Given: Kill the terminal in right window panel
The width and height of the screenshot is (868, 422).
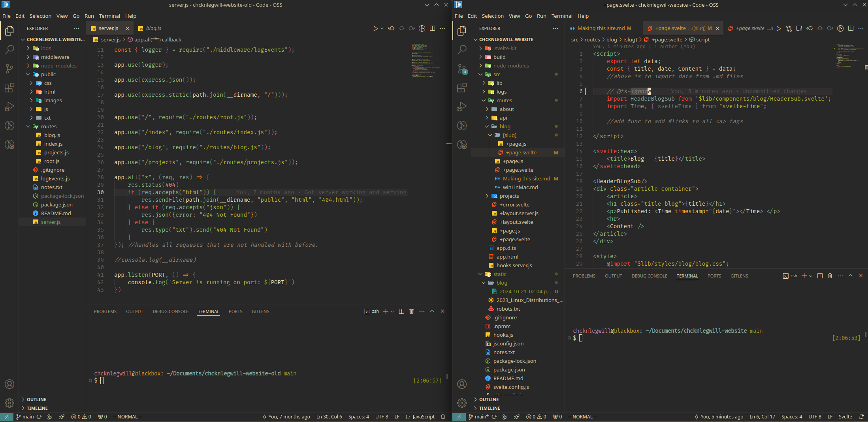Looking at the screenshot, I should click(x=830, y=276).
